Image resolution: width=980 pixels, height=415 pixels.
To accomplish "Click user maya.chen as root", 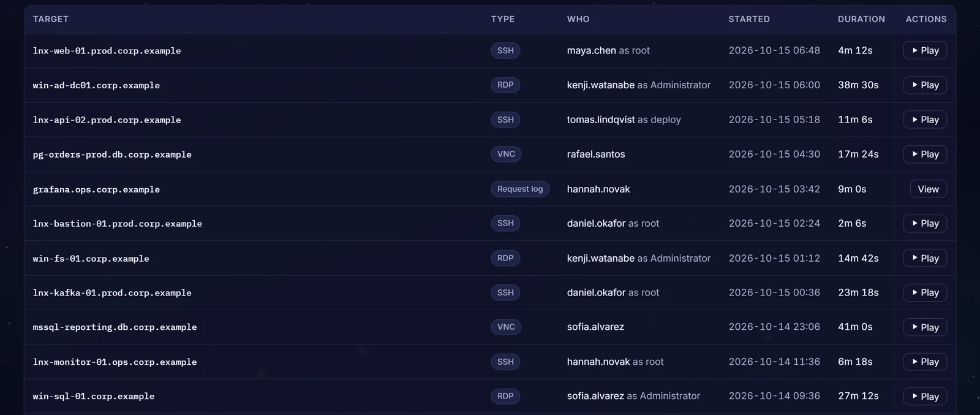I will pos(608,50).
